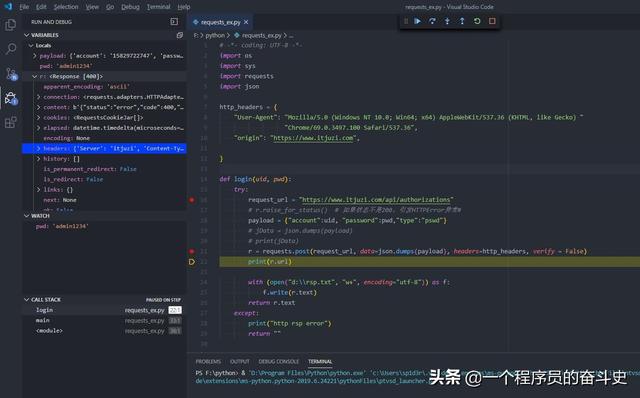Screen dimensions: 640x398
Task: Click the Continue debug button
Action: click(417, 21)
